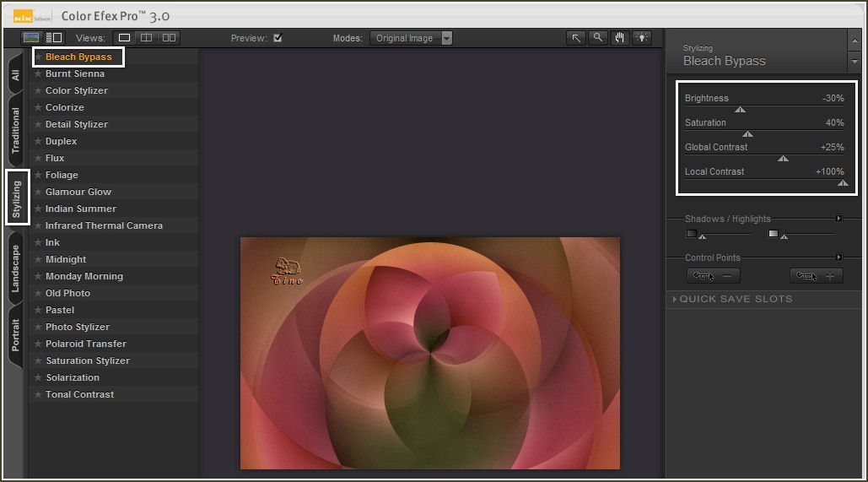Viewport: 868px width, 482px height.
Task: Select the zoom magnifier tool
Action: (598, 38)
